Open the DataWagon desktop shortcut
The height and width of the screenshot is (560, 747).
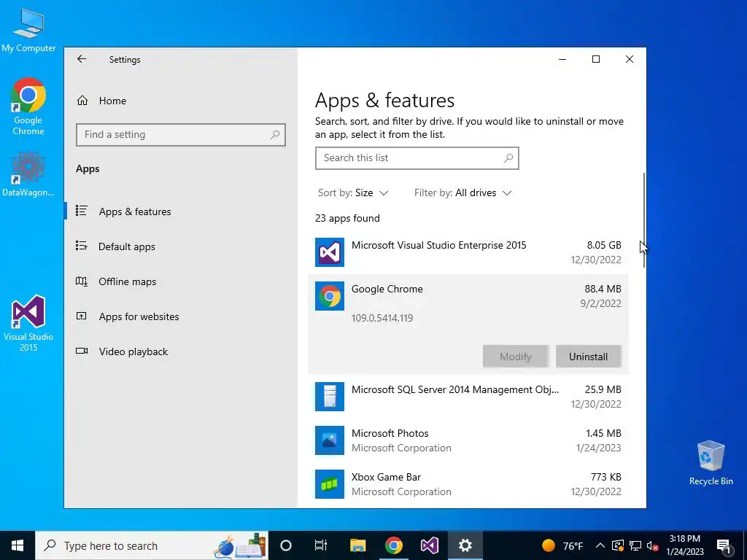pos(28,174)
